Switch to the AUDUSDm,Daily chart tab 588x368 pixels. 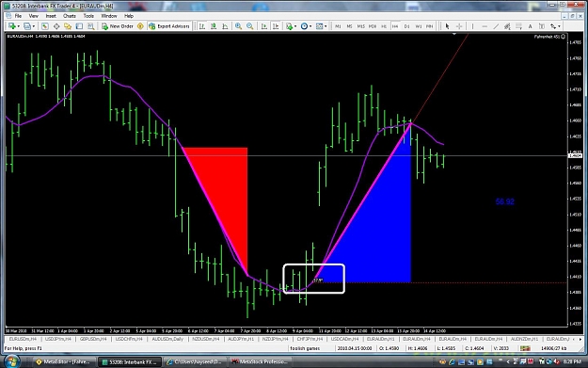point(167,339)
